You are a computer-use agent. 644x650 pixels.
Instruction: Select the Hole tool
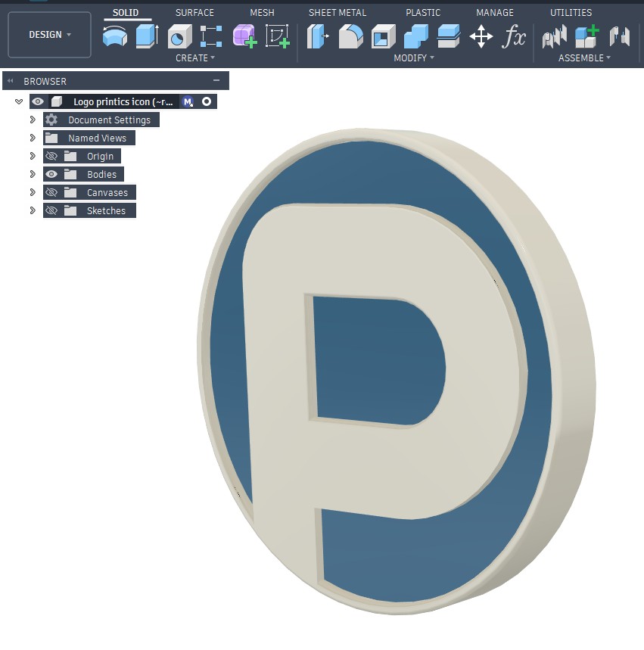click(179, 36)
